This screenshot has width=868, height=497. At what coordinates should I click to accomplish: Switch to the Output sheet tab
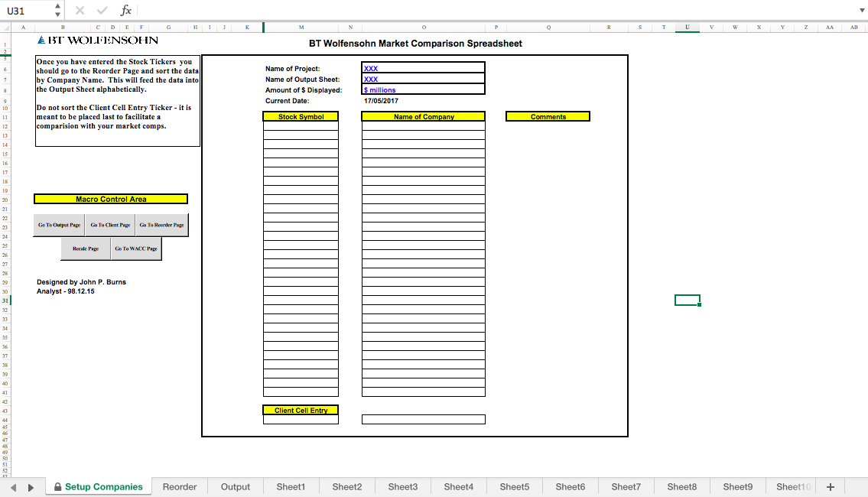pyautogui.click(x=236, y=487)
